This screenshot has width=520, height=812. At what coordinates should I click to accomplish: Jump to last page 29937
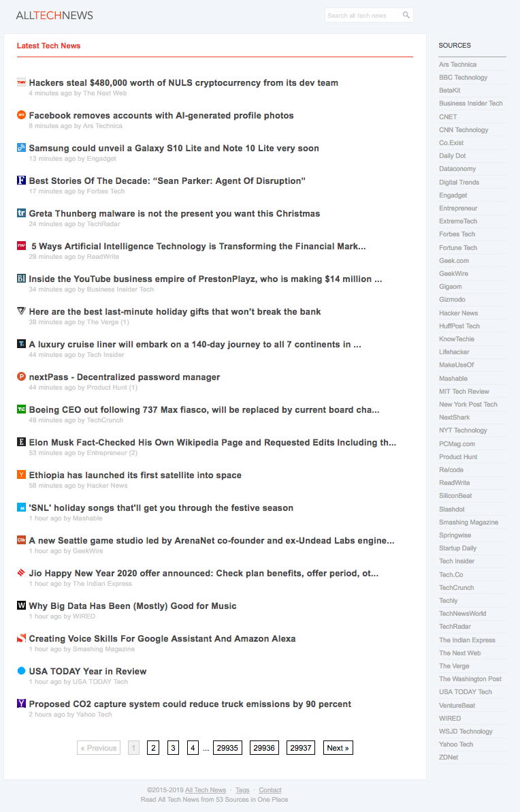click(301, 748)
